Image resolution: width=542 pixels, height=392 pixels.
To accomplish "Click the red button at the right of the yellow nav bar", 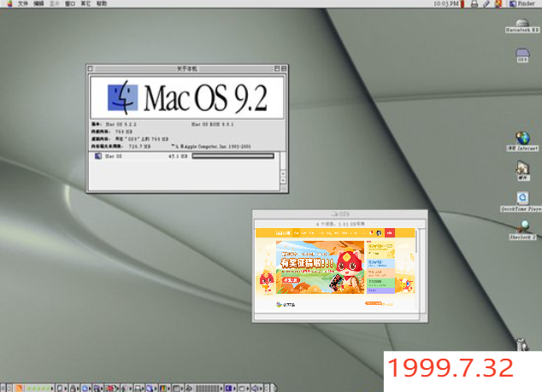I will (390, 233).
